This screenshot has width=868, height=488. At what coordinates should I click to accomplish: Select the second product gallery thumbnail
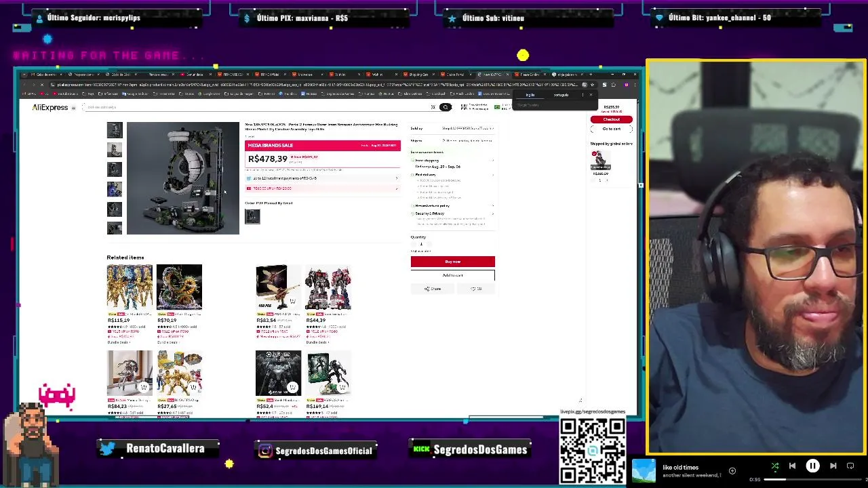coord(115,149)
